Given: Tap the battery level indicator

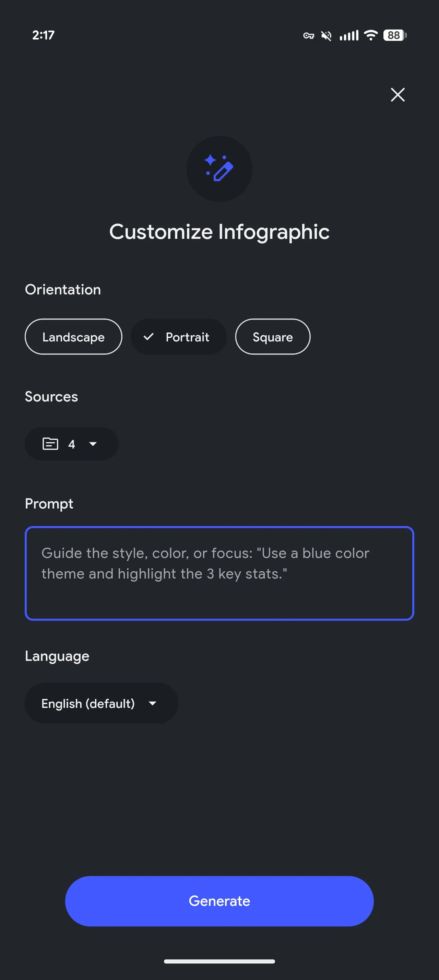Looking at the screenshot, I should 394,35.
